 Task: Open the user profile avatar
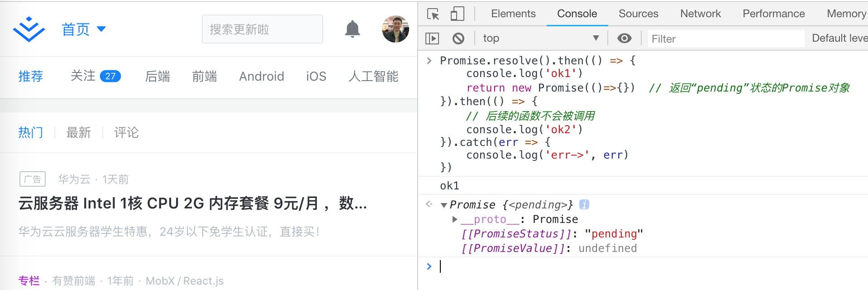click(x=395, y=29)
